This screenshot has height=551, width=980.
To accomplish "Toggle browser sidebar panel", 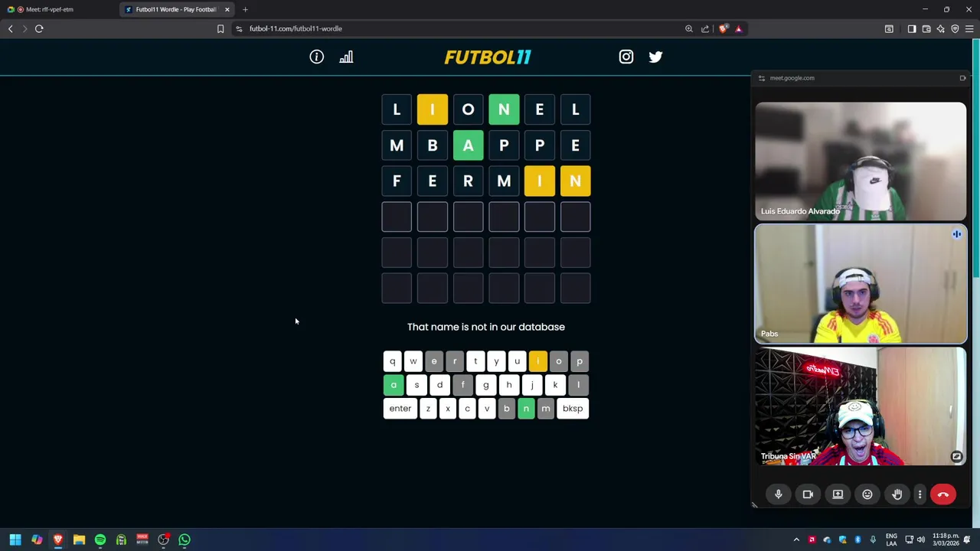I will (912, 28).
